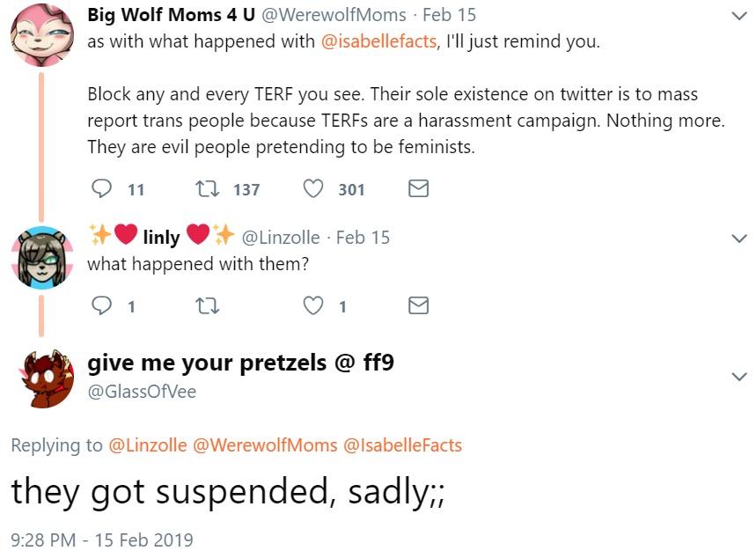Visit @IsabelleFacts from the Replying to line
Viewport: 756px width, 558px height.
coord(403,445)
